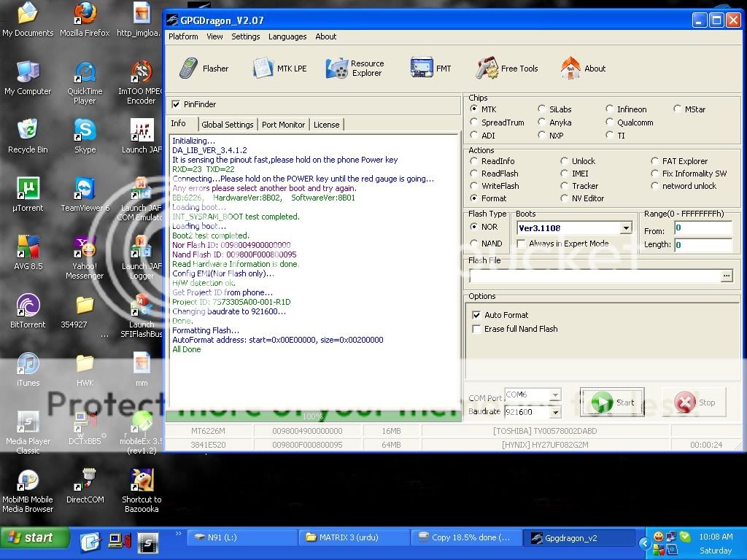Open My Documents desktop icon
The image size is (747, 560).
tap(28, 20)
